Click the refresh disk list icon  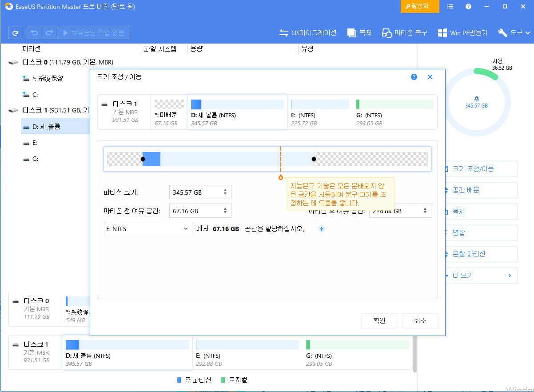[x=15, y=32]
